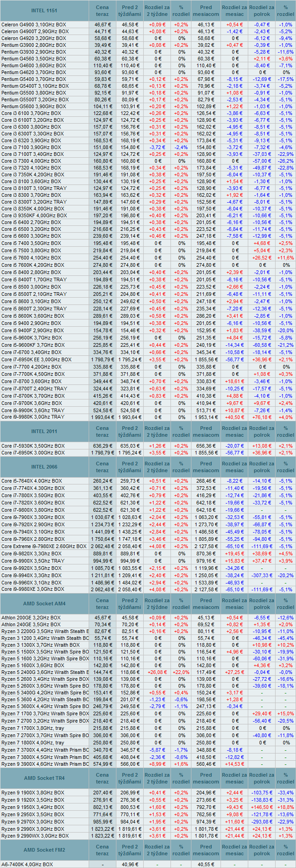The height and width of the screenshot is (868, 296).
Task: Click the -103,75 € value in Ryzen 9 1900X row
Action: tap(262, 793)
